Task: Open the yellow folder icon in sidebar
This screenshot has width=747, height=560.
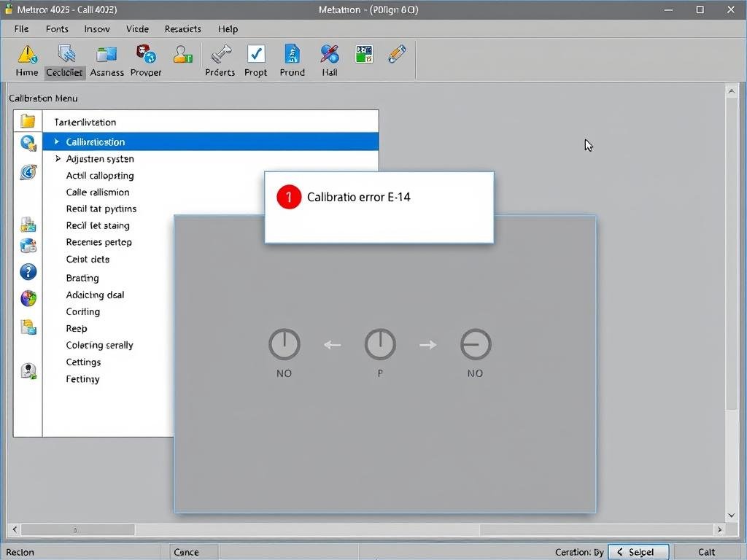Action: tap(28, 121)
